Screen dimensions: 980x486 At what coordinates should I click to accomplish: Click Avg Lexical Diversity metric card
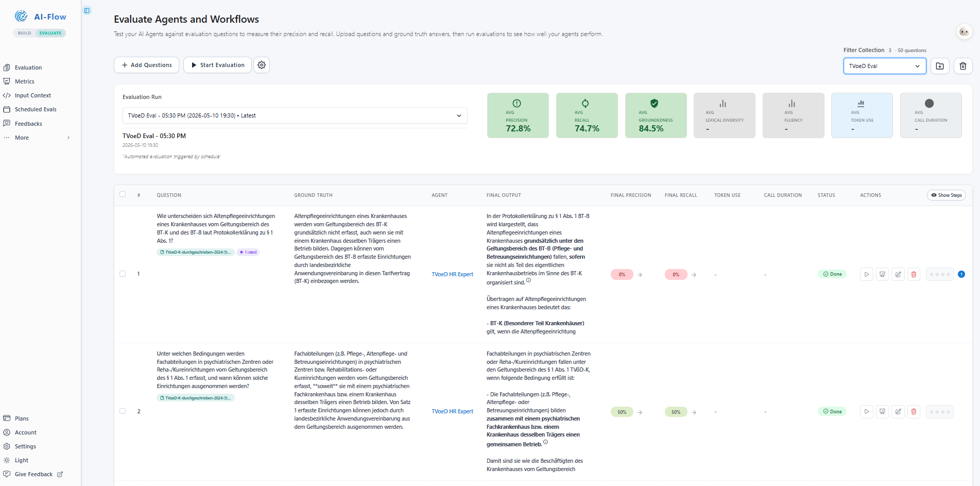(x=725, y=115)
